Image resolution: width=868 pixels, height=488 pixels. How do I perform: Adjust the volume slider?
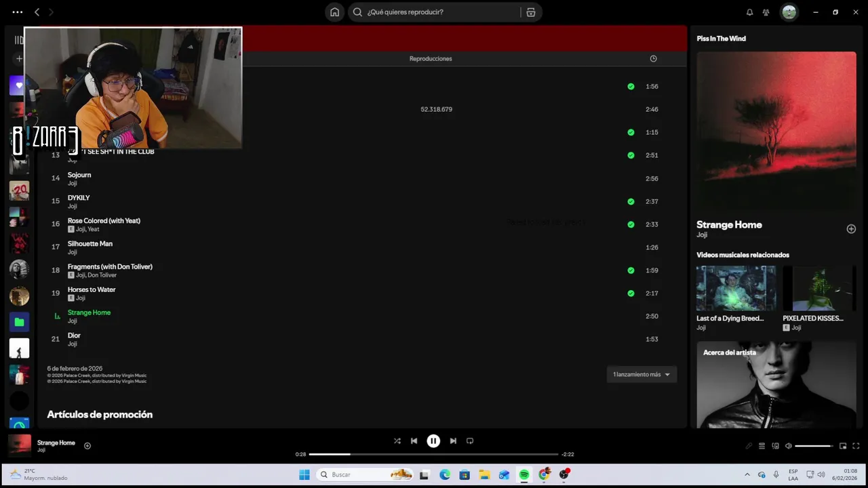[x=814, y=446]
